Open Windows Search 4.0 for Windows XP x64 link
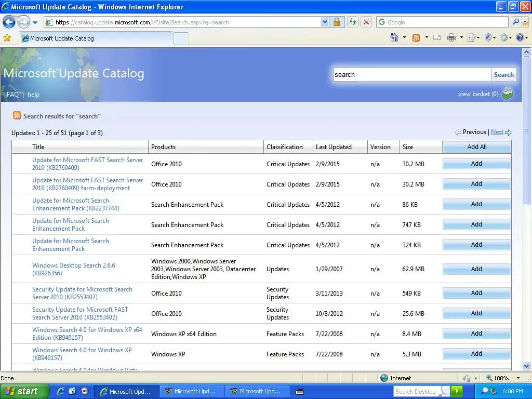532x399 pixels. [87, 334]
